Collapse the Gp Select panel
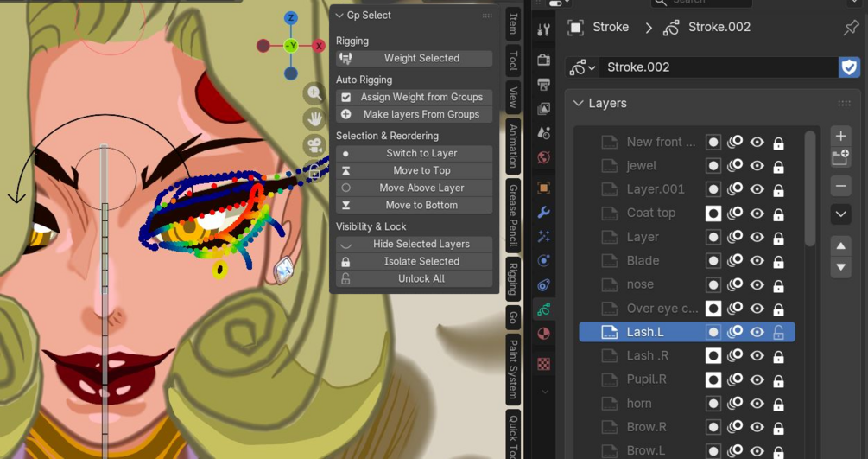Image resolution: width=868 pixels, height=459 pixels. coord(340,16)
